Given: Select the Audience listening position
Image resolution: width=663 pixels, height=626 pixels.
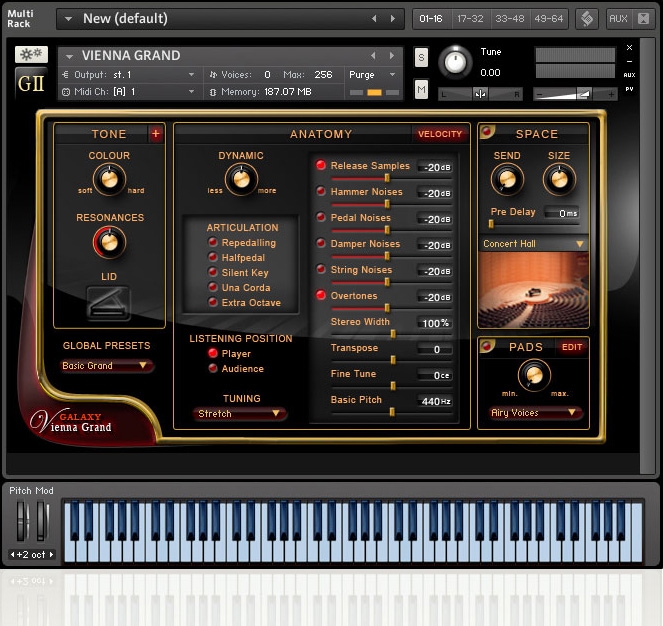Looking at the screenshot, I should (213, 369).
